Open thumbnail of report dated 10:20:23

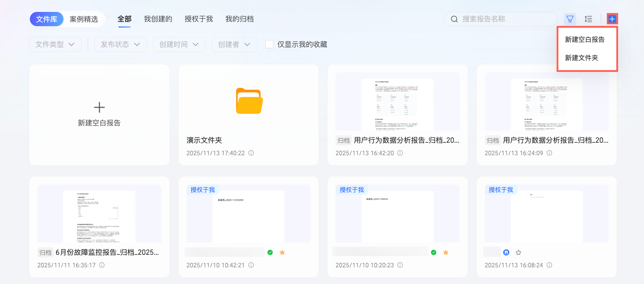398,213
